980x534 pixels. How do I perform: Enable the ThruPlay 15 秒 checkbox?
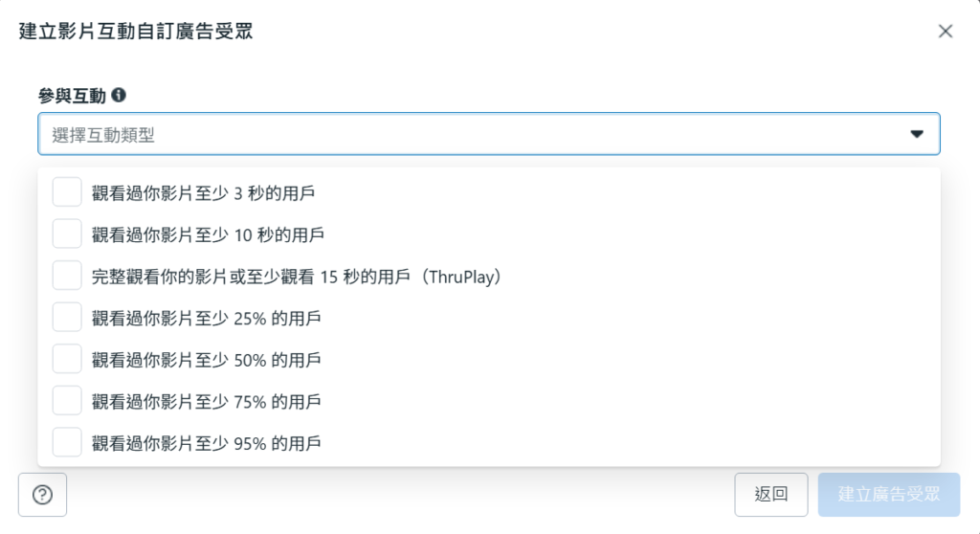67,276
